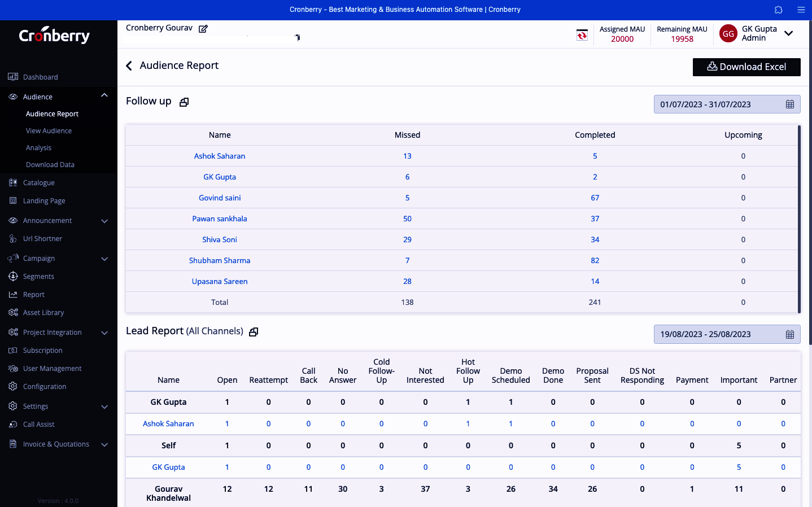Expand the Campaign sidebar menu
The width and height of the screenshot is (812, 507).
[104, 259]
